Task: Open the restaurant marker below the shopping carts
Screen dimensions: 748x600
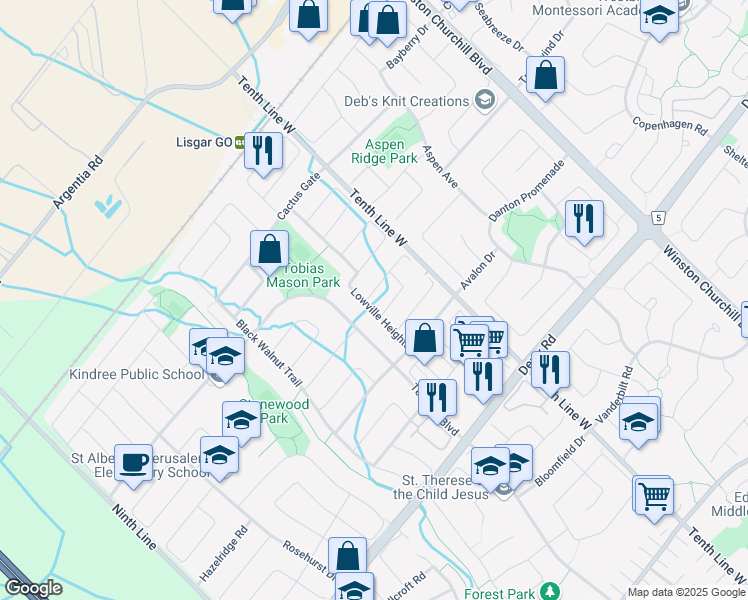Action: 483,378
